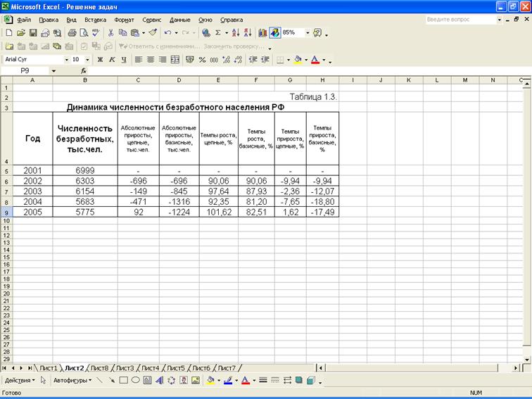The height and width of the screenshot is (399, 532).
Task: Open the Формат menu
Action: click(124, 20)
